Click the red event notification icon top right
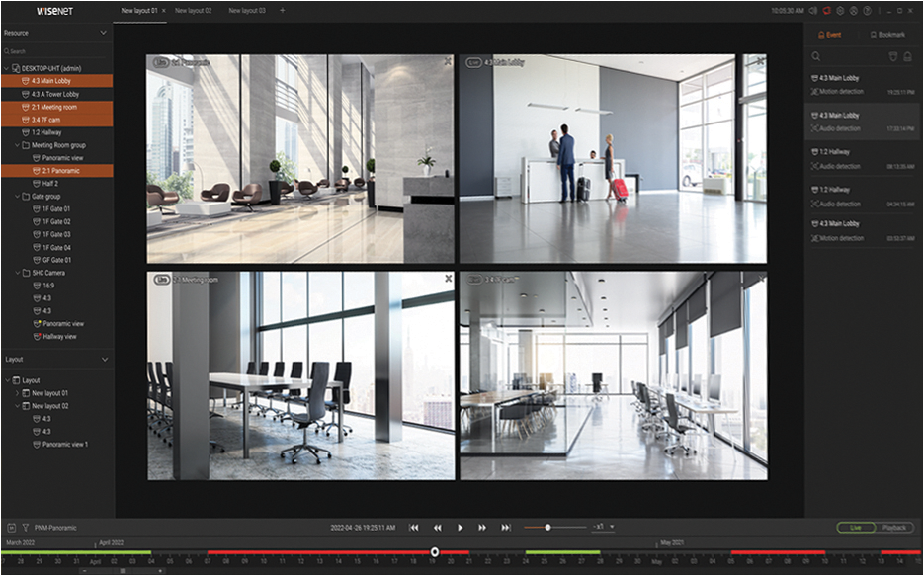Viewport: 924px width, 575px height. click(826, 10)
